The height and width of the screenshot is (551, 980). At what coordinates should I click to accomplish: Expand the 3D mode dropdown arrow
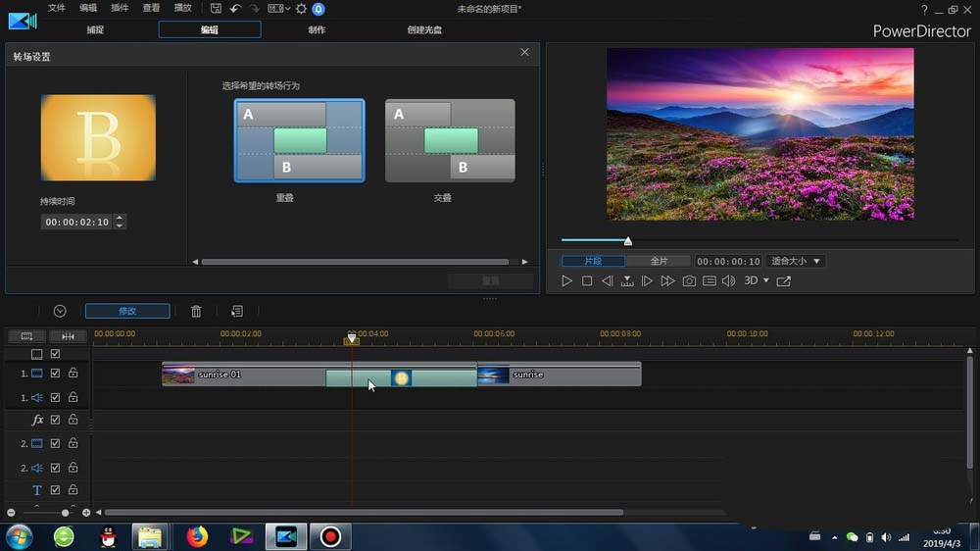pyautogui.click(x=766, y=281)
